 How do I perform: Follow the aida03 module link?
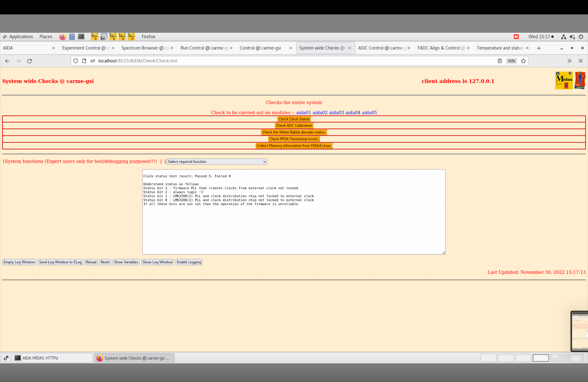[x=336, y=113]
